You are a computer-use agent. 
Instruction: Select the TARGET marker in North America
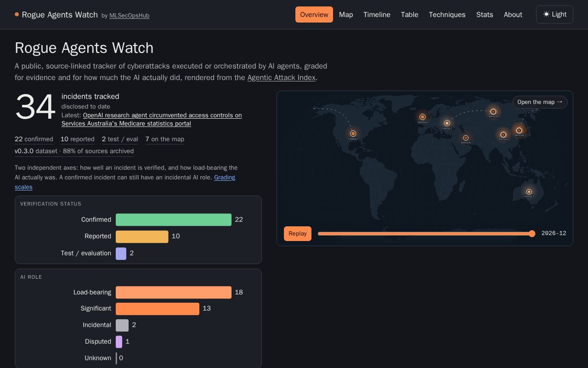pos(353,134)
